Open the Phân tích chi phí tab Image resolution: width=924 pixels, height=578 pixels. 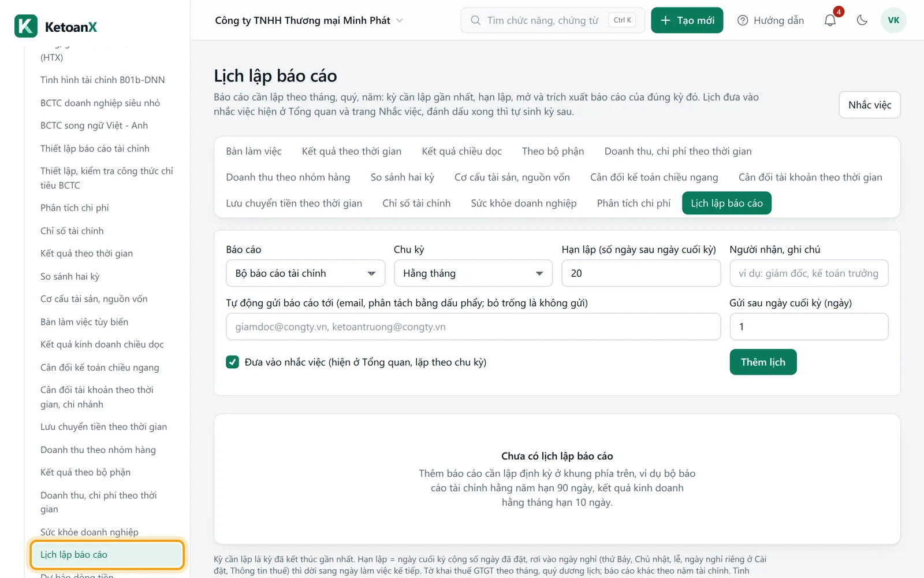[634, 203]
